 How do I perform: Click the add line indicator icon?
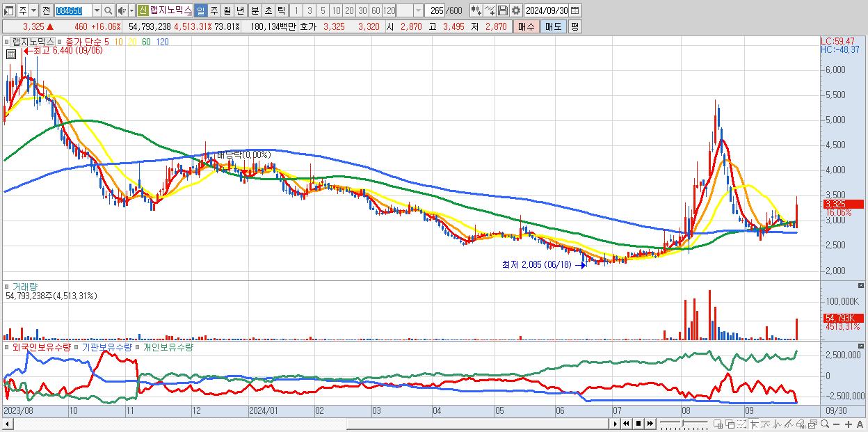490,10
